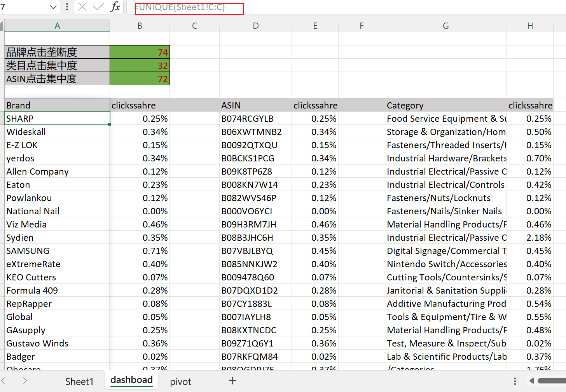Select column B header
566x392 pixels.
click(x=140, y=26)
